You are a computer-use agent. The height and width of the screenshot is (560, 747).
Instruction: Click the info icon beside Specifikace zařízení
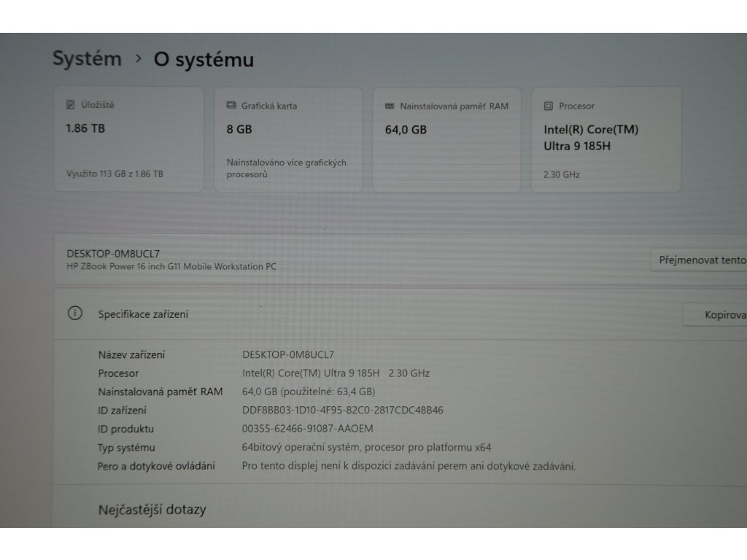75,314
